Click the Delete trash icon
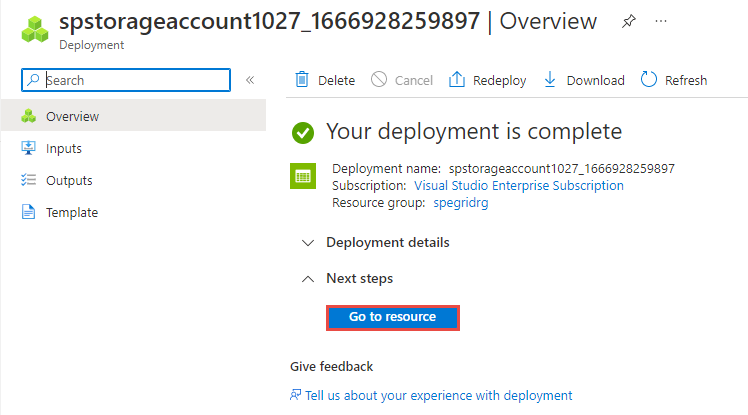This screenshot has width=748, height=415. pyautogui.click(x=302, y=80)
